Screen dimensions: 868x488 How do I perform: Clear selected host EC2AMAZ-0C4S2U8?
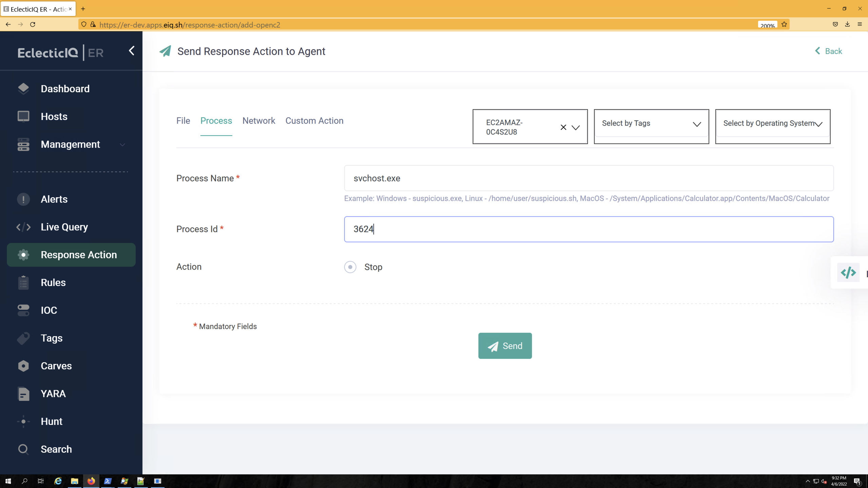563,127
